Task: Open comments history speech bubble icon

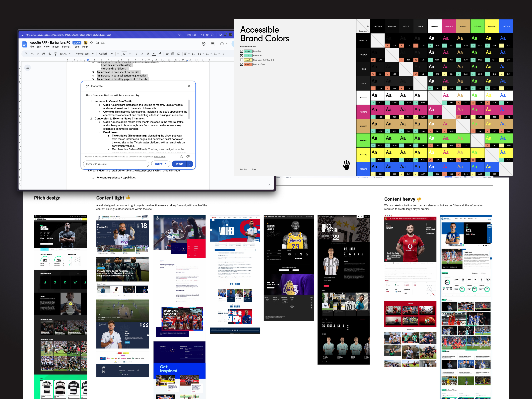Action: click(x=212, y=44)
